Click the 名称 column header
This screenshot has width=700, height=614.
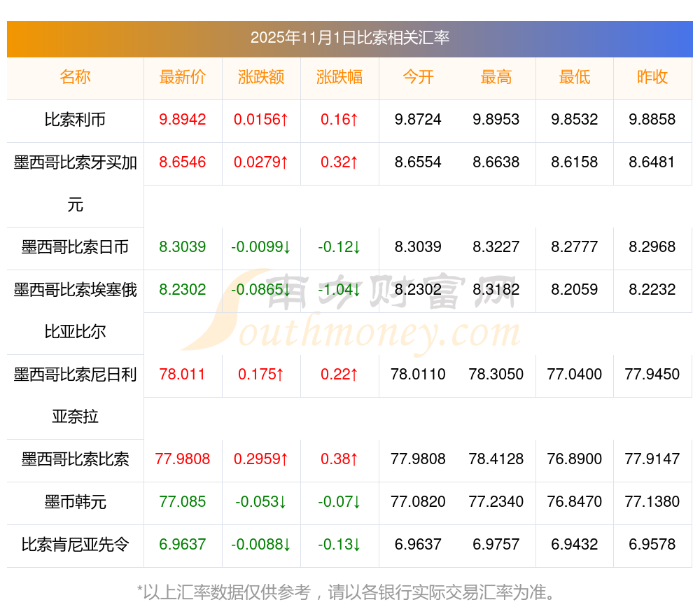[x=75, y=77]
